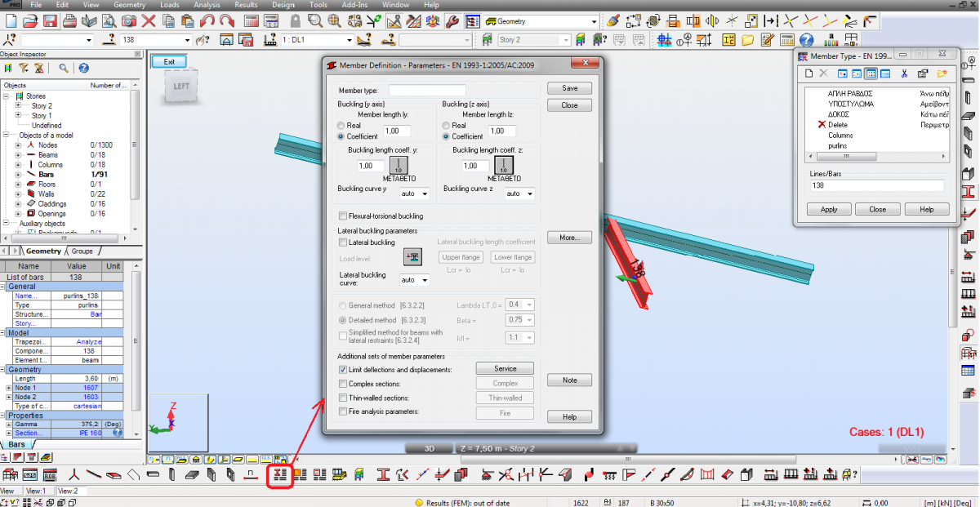Save the project with the floppy icon

50,21
